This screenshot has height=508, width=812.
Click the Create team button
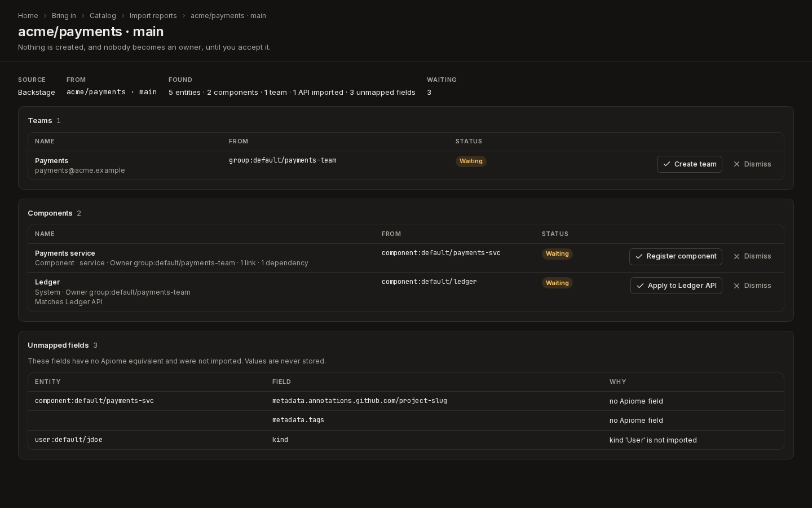click(x=689, y=164)
